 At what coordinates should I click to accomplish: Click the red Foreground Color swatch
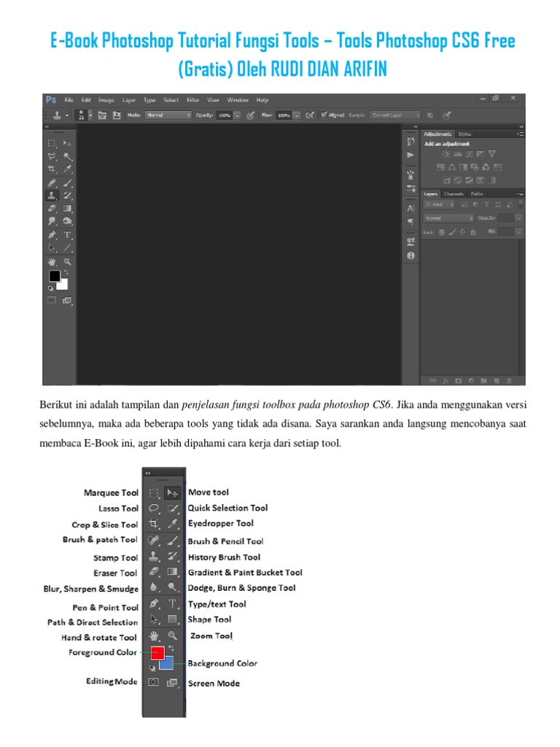(x=157, y=653)
